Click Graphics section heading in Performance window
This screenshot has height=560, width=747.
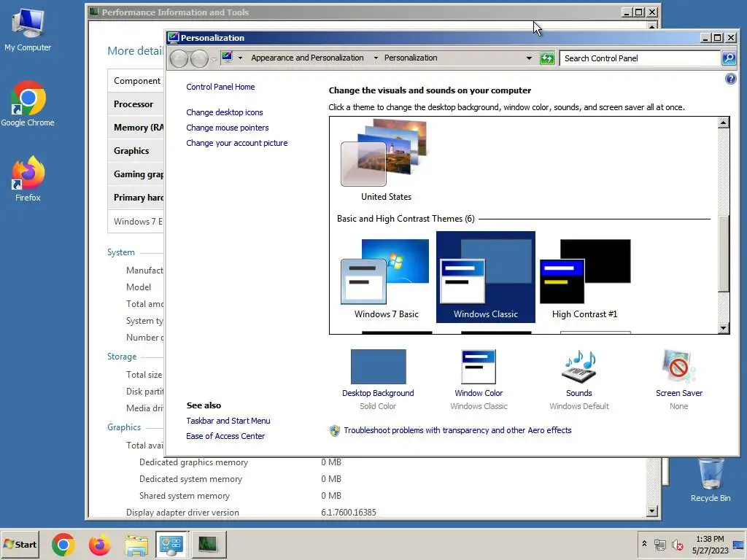(124, 427)
